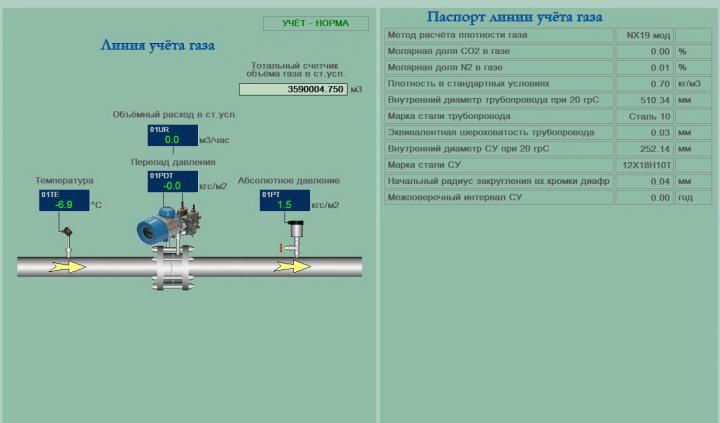Screen dimensions: 720x423
Task: Click the left yellow flow arrow
Action: point(69,266)
